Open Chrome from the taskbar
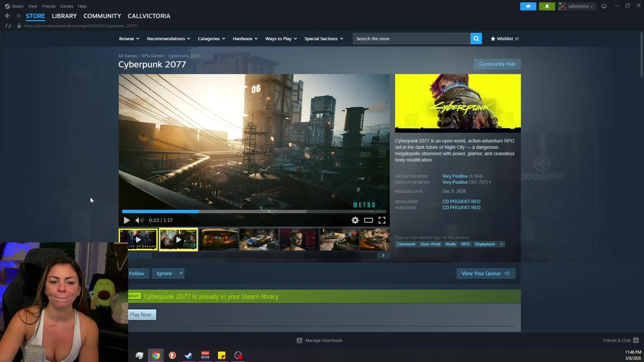644x362 pixels. coord(156,355)
